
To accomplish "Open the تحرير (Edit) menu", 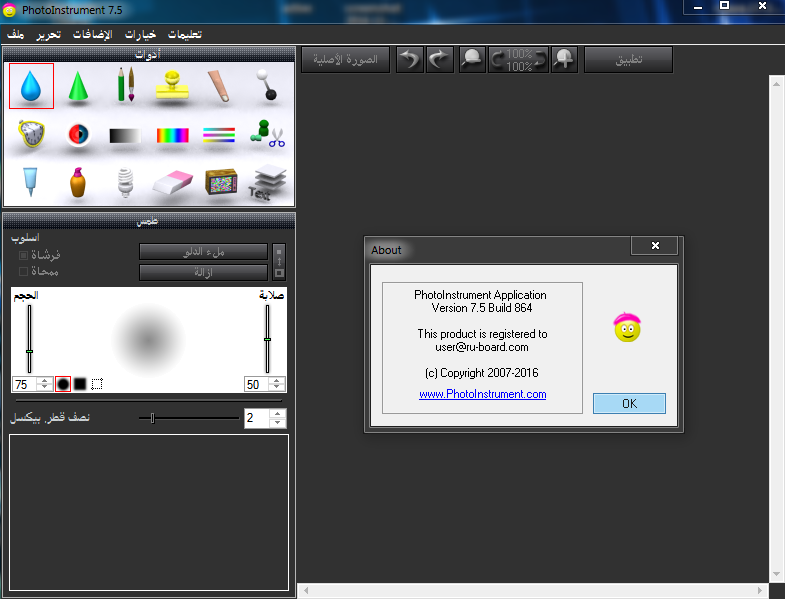I will (x=49, y=35).
